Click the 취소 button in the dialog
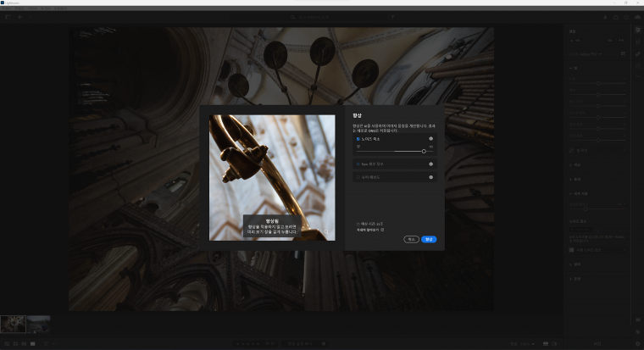 pos(411,239)
